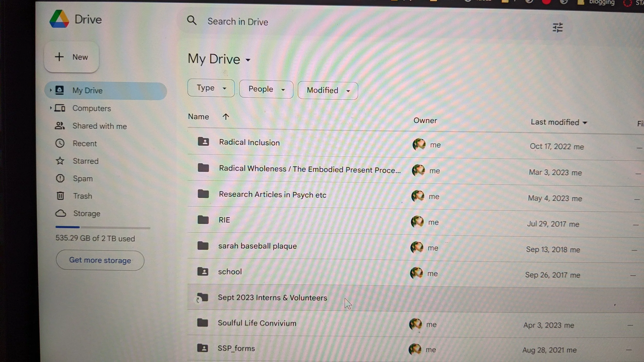The image size is (644, 362).
Task: Open the Modified filter dropdown
Action: pos(328,91)
